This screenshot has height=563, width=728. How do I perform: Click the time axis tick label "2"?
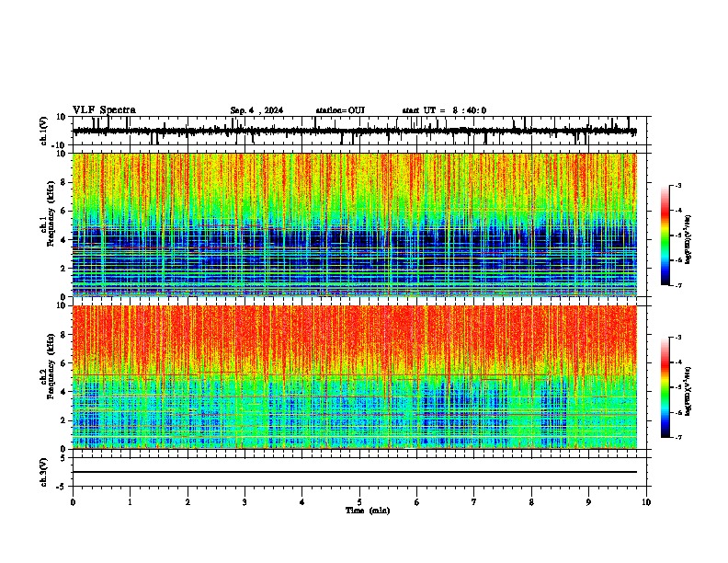(188, 502)
